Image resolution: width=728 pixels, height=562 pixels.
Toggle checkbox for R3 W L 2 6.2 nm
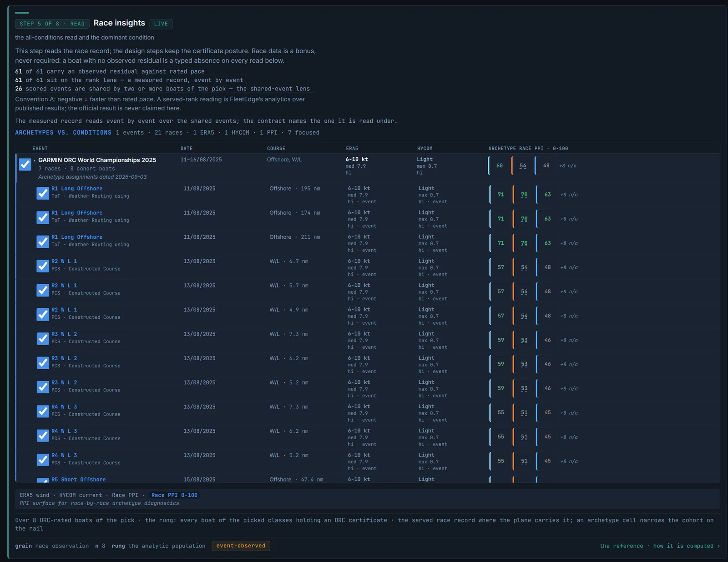(43, 363)
